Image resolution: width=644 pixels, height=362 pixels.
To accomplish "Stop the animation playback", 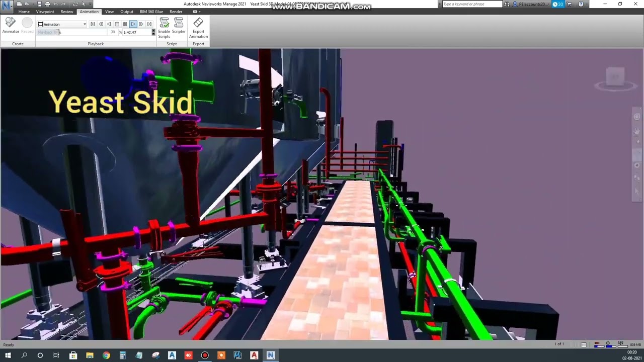I will point(117,24).
